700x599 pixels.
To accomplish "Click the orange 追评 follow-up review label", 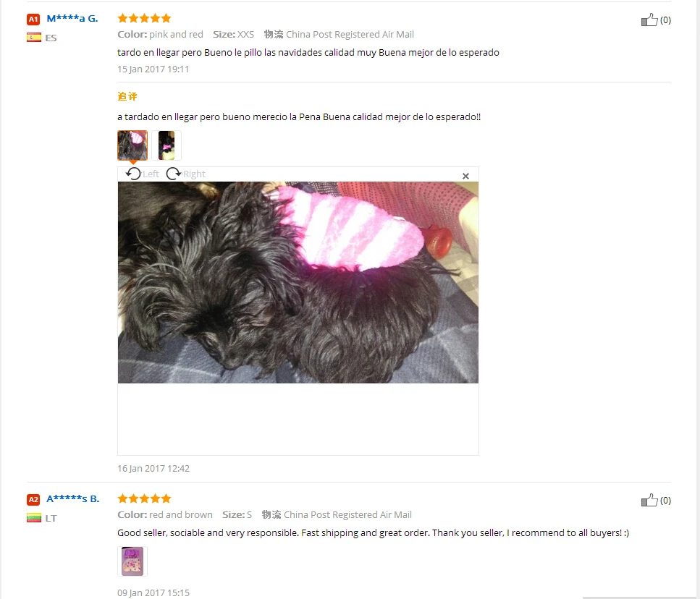I will click(x=127, y=96).
